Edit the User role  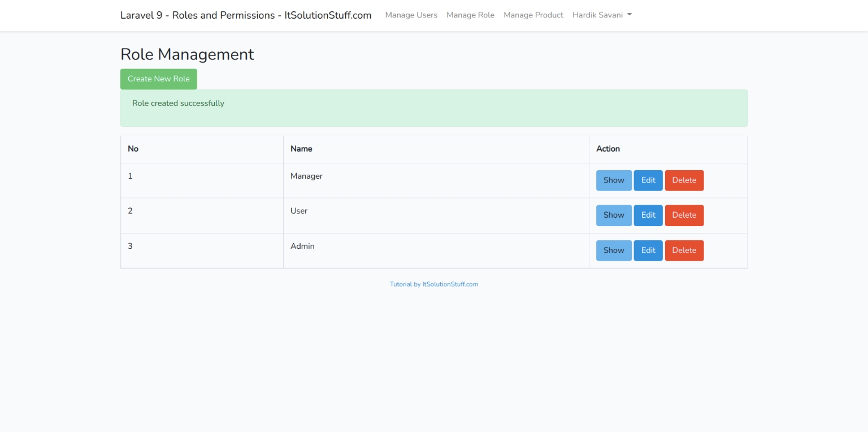click(648, 215)
